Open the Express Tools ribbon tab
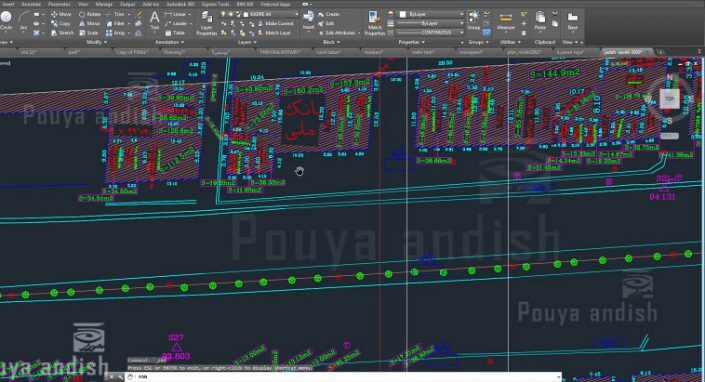This screenshot has width=705, height=382. pyautogui.click(x=215, y=4)
